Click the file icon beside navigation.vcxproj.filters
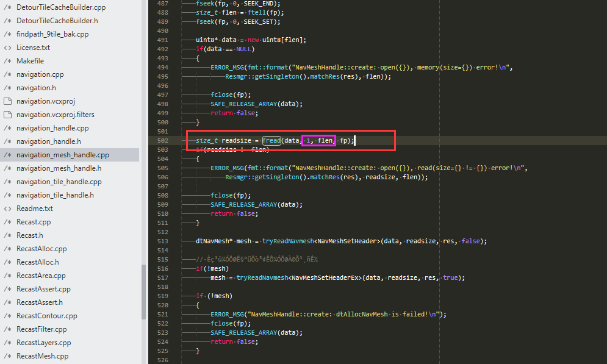The width and height of the screenshot is (607, 364). 7,115
